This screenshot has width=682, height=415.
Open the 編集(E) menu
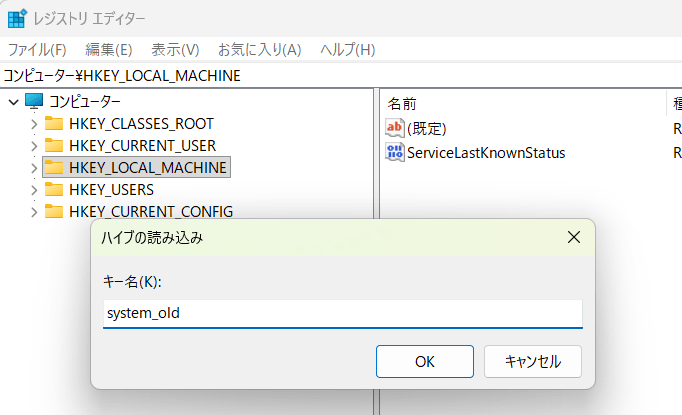point(109,50)
